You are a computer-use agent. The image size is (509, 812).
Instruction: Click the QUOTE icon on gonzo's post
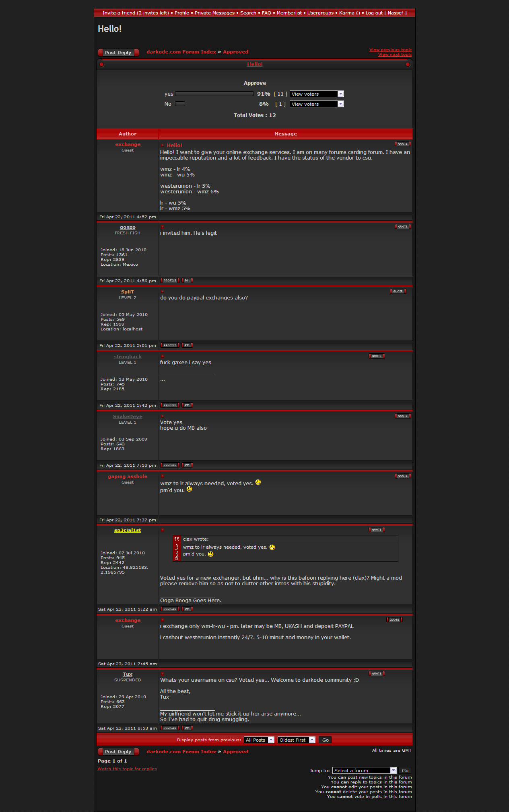tap(402, 227)
